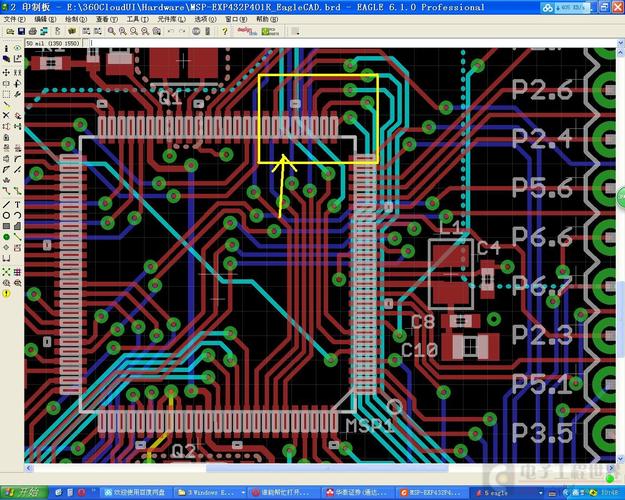
Task: Activate the Show (eye) tool
Action: 18,47
